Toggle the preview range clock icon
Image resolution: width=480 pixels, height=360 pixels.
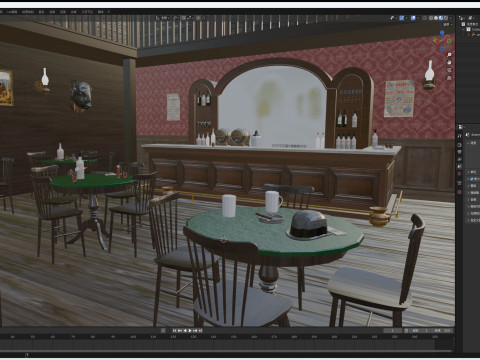406,330
